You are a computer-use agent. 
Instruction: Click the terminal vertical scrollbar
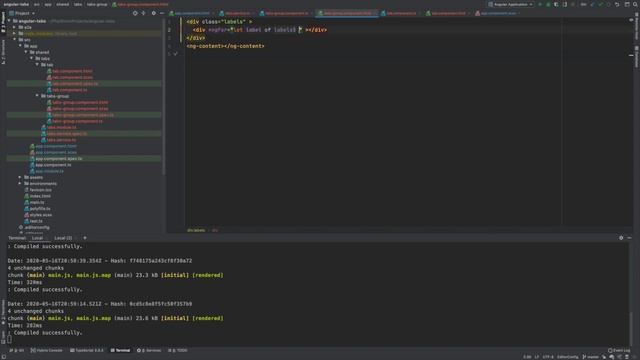tap(631, 329)
